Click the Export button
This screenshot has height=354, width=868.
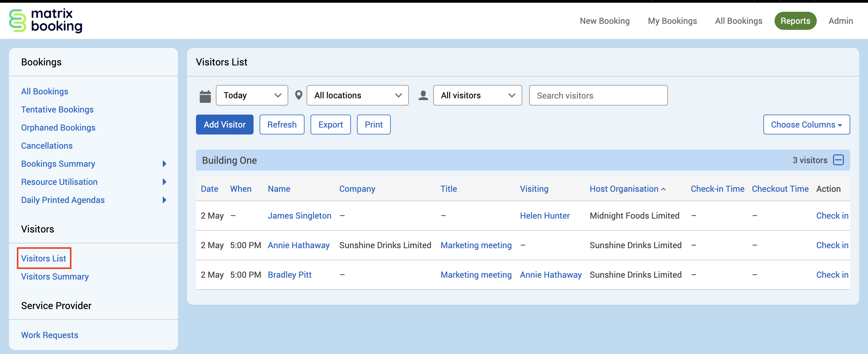330,125
